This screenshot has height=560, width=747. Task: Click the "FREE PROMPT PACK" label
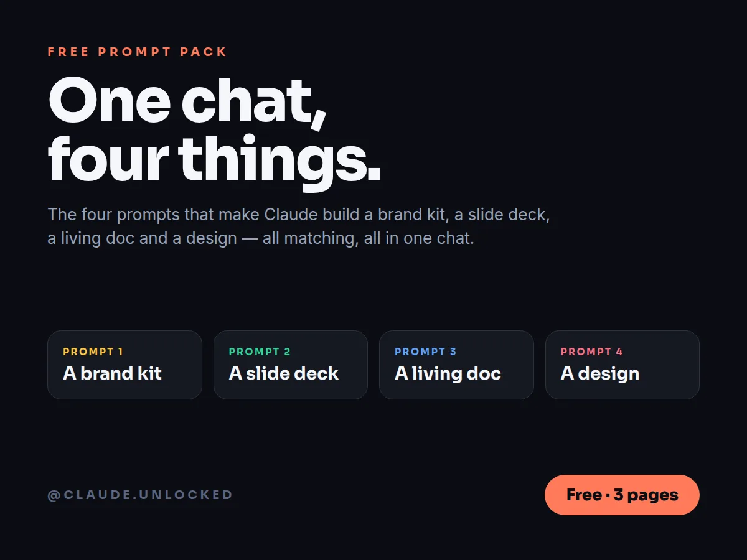point(138,52)
